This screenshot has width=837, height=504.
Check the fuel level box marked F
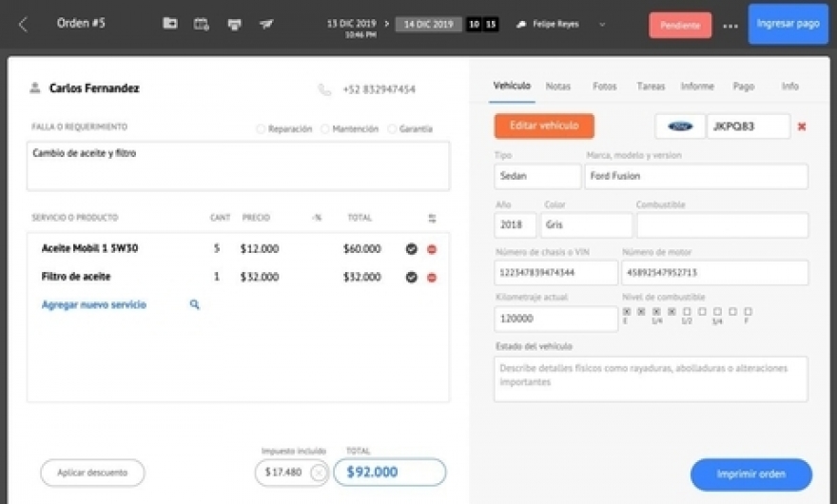coord(748,311)
